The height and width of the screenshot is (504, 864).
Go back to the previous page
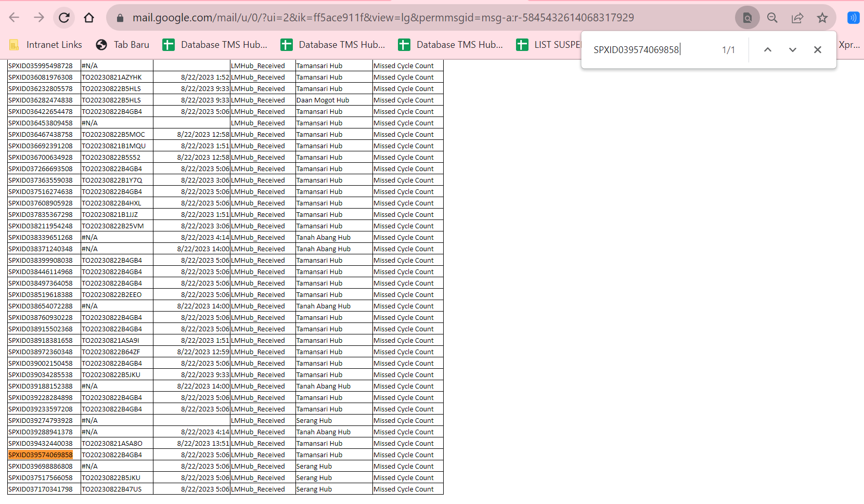(14, 18)
